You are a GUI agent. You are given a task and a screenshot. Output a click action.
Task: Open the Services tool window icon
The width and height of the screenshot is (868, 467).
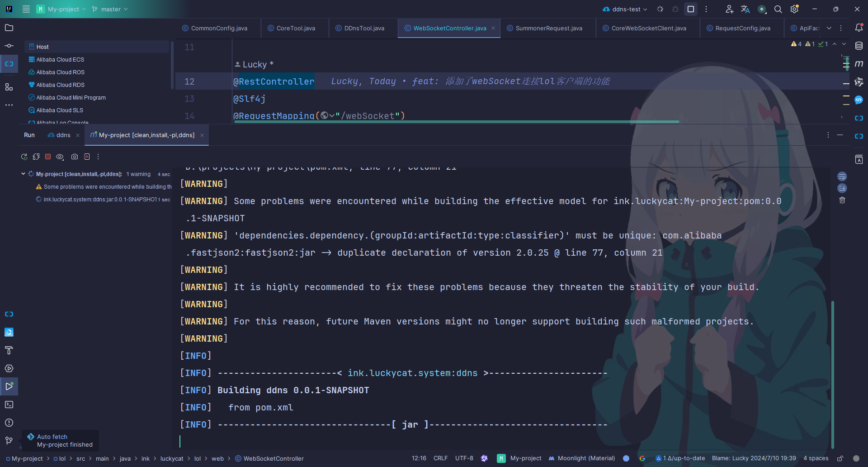coord(9,368)
